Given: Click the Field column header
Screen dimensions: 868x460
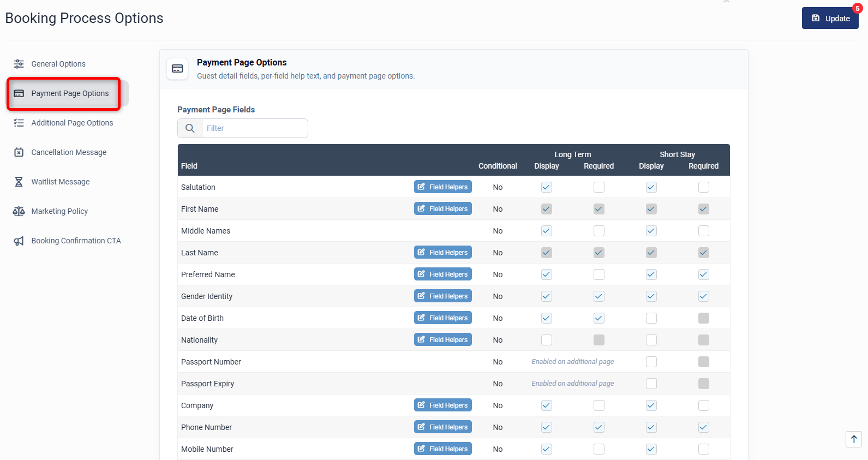Looking at the screenshot, I should [189, 166].
